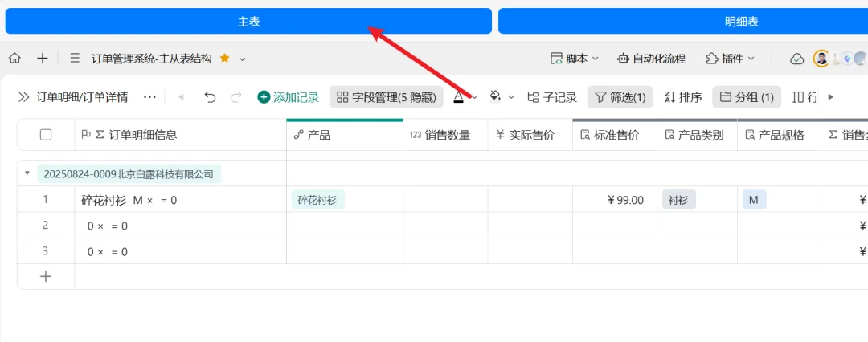The width and height of the screenshot is (868, 342).
Task: Click the ¥99.00 standard price cell
Action: pyautogui.click(x=615, y=200)
